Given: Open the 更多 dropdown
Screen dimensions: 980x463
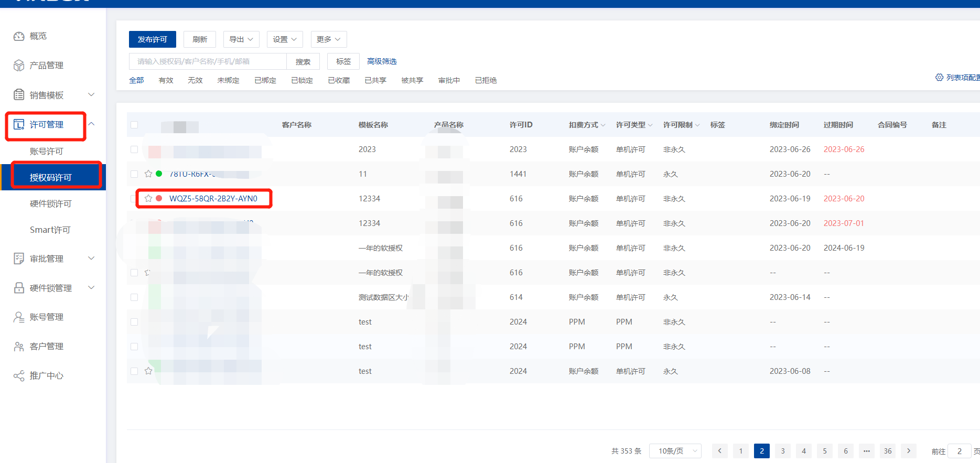Looking at the screenshot, I should point(329,39).
